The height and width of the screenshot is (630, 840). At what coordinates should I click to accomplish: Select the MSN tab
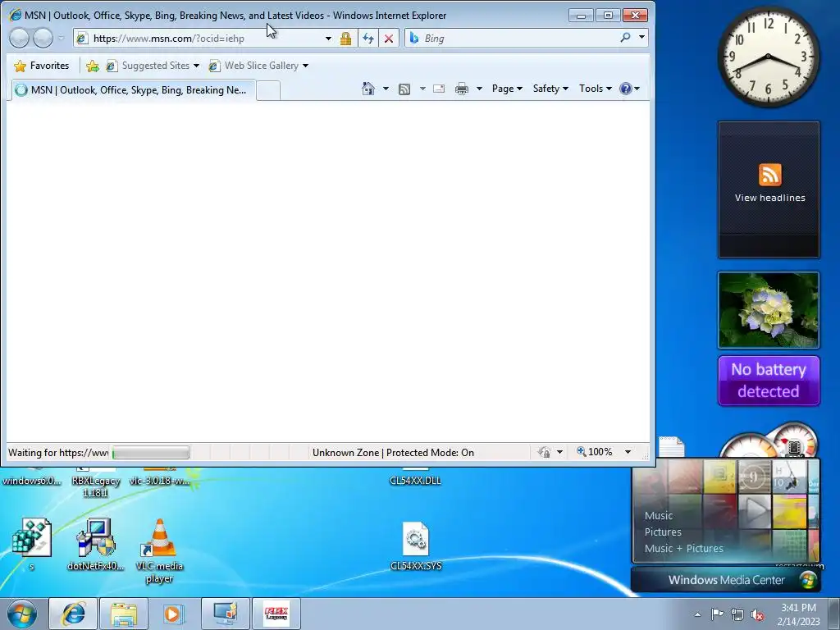[133, 90]
